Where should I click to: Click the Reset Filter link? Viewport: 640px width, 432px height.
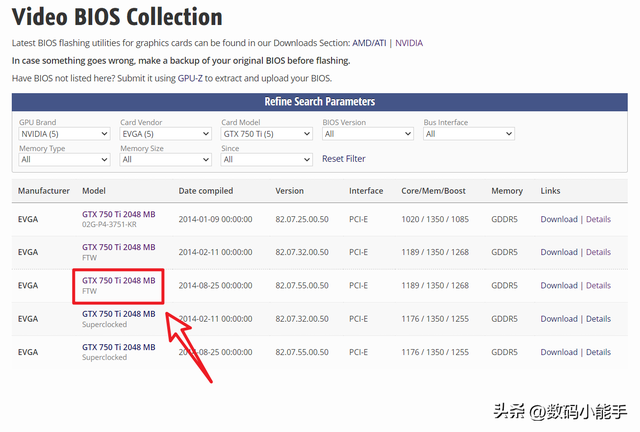tap(343, 159)
